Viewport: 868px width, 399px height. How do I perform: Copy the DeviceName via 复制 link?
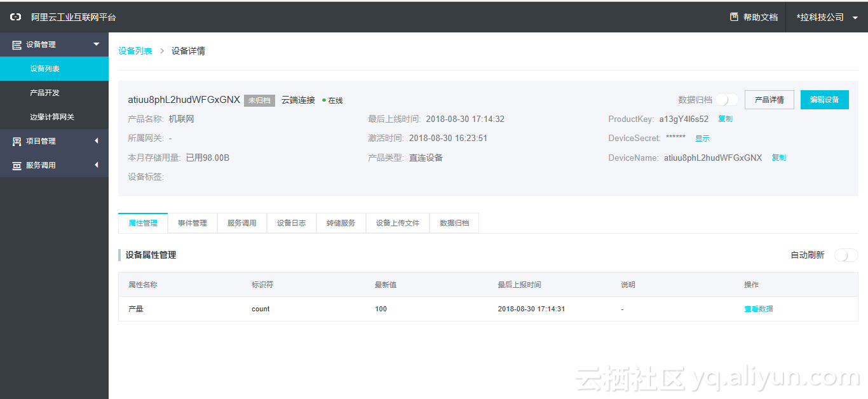click(779, 158)
